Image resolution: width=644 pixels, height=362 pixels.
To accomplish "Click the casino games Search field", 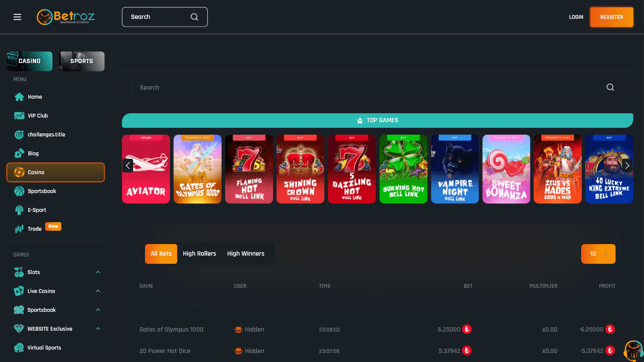I will 377,87.
